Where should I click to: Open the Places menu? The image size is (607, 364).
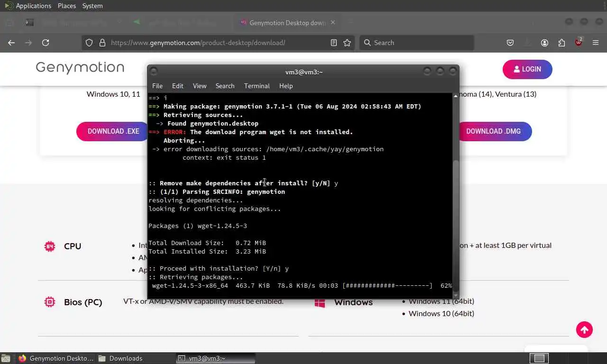tap(67, 6)
